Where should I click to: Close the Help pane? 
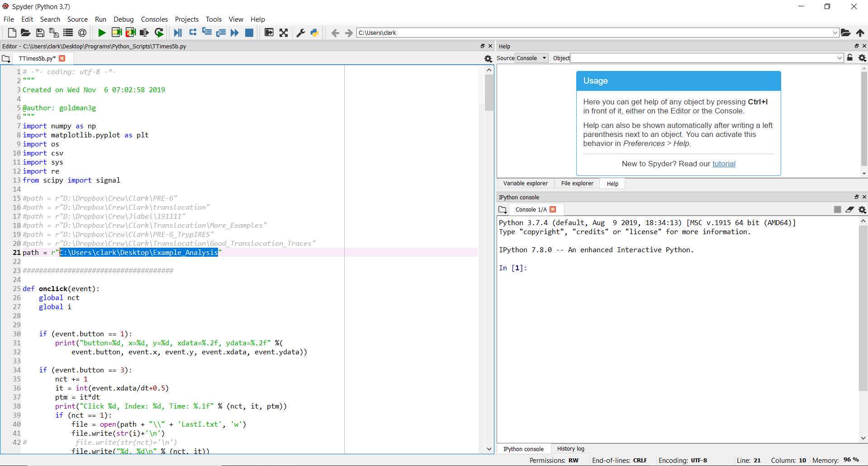tap(864, 46)
